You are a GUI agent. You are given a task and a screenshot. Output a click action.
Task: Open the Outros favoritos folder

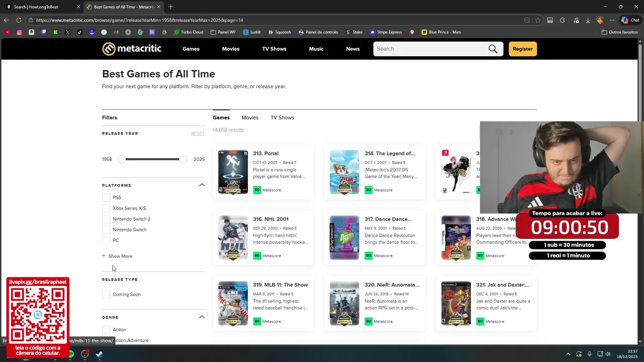[619, 32]
